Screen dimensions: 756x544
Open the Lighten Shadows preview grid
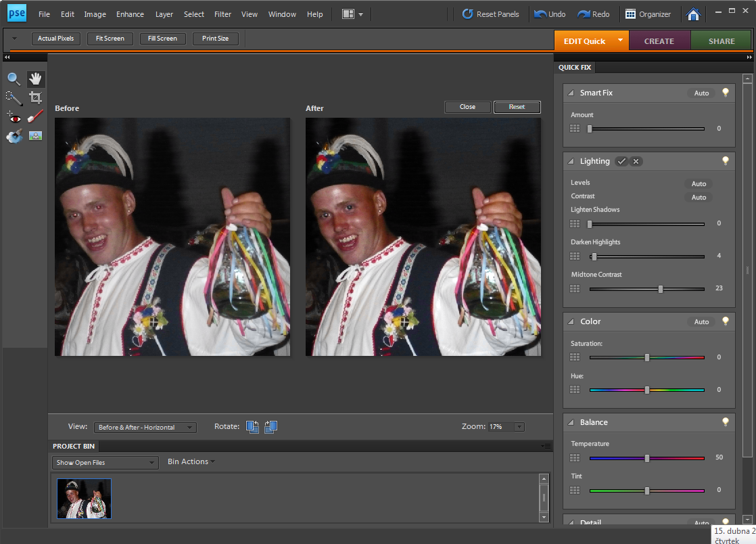coord(575,223)
